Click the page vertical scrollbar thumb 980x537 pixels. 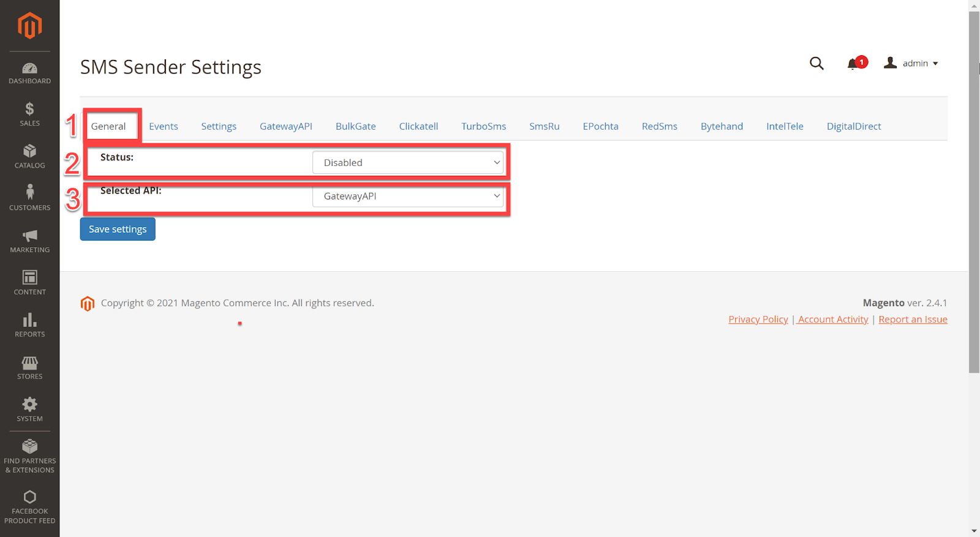click(974, 192)
